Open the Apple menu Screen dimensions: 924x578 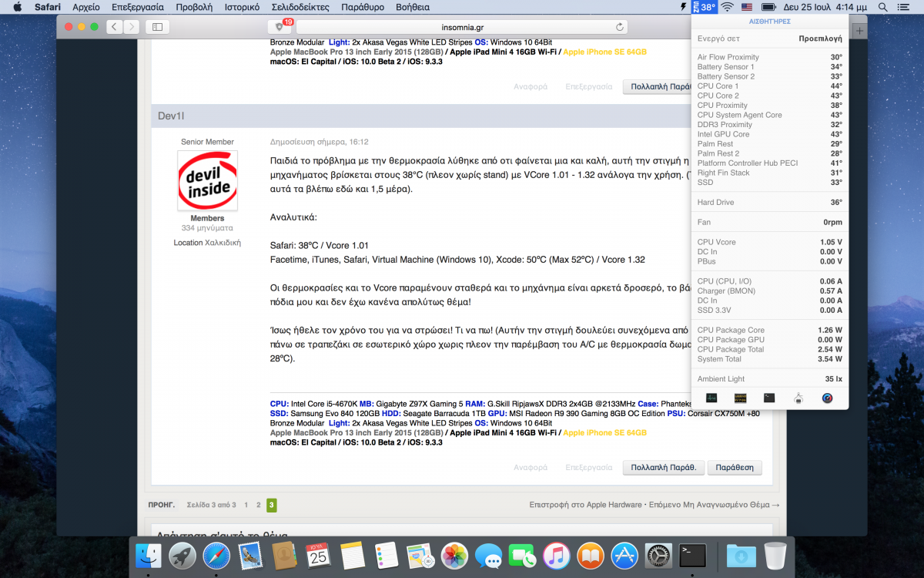pos(16,7)
